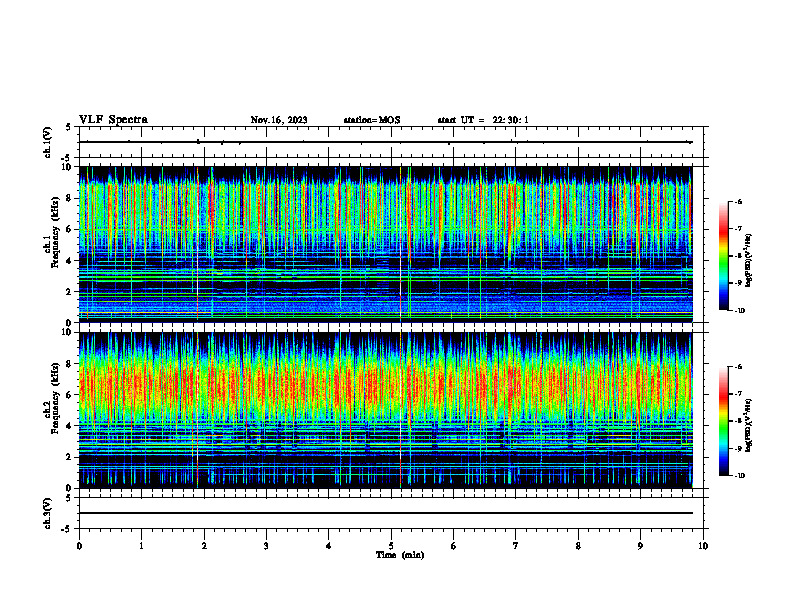Screen dimensions: 792x612
Task: Click the "-8" label on ch.1 color bar
Action: pyautogui.click(x=738, y=256)
